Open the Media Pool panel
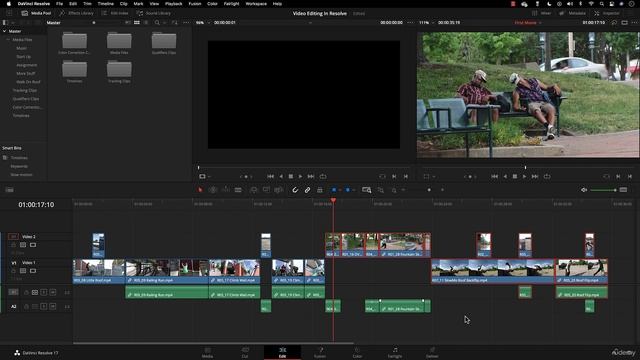The image size is (640, 360). coord(36,13)
